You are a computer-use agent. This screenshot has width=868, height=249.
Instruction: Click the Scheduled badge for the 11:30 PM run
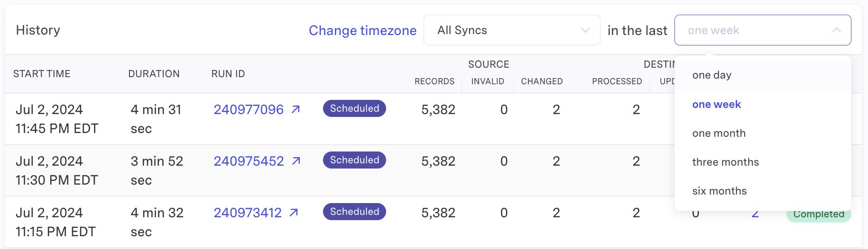tap(354, 160)
